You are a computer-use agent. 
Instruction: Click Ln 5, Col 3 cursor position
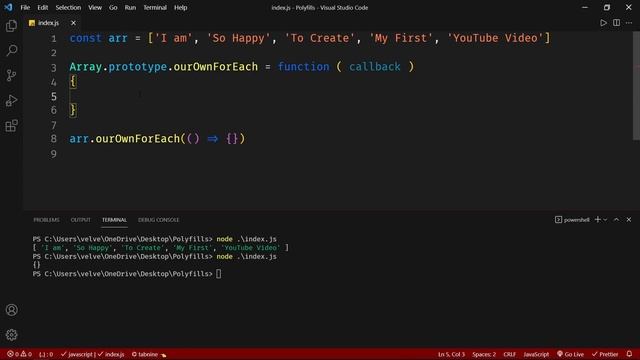pos(451,354)
